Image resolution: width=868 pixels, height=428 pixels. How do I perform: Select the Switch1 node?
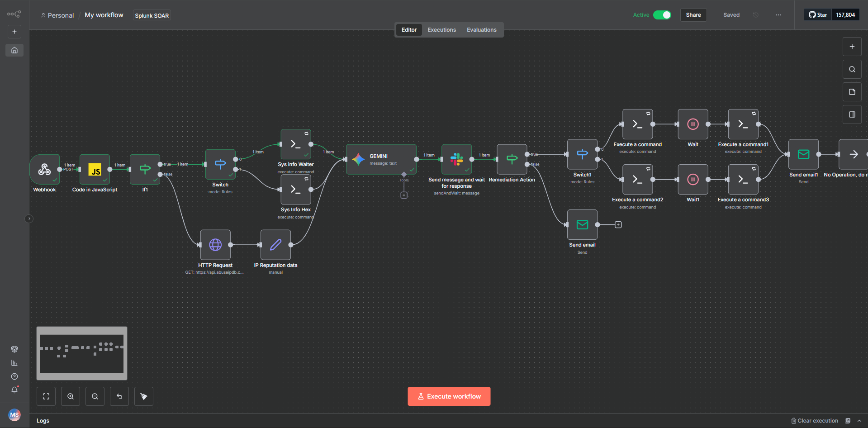tap(582, 154)
